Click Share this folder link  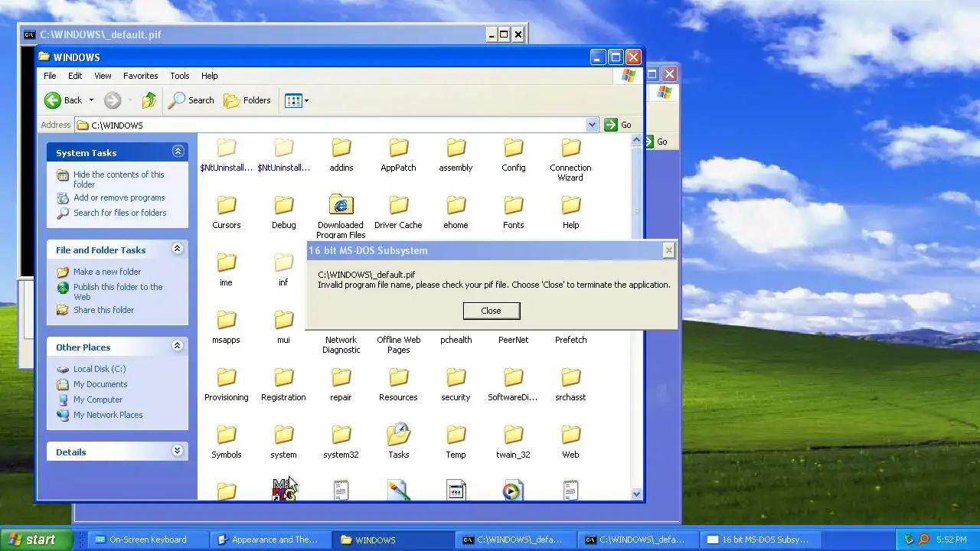pyautogui.click(x=103, y=310)
